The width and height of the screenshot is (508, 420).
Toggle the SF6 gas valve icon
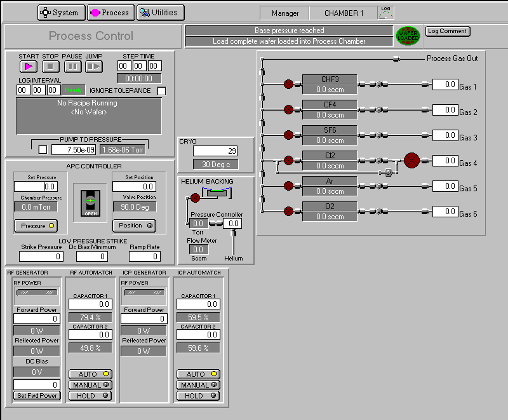click(288, 135)
